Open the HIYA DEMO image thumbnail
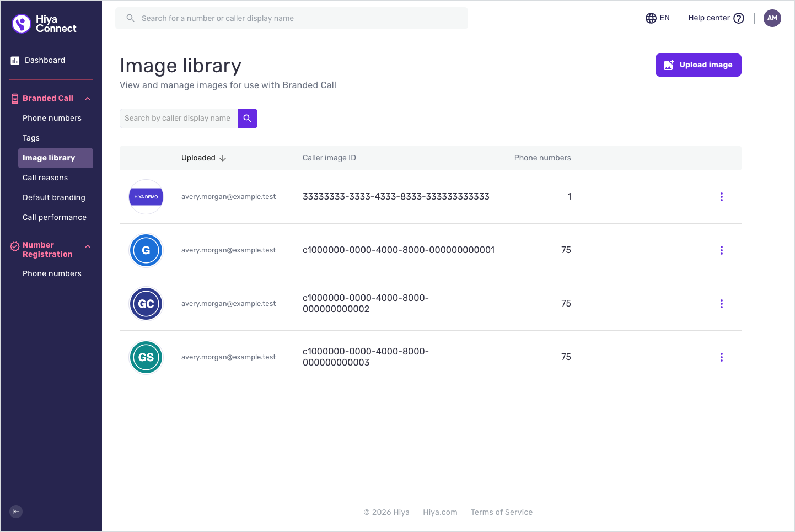The height and width of the screenshot is (532, 795). click(x=146, y=197)
